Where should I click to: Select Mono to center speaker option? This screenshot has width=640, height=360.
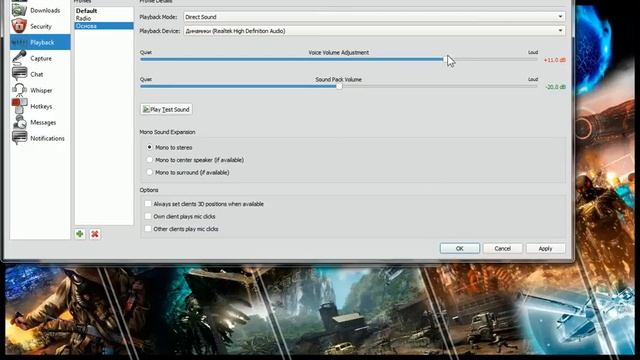pos(149,160)
